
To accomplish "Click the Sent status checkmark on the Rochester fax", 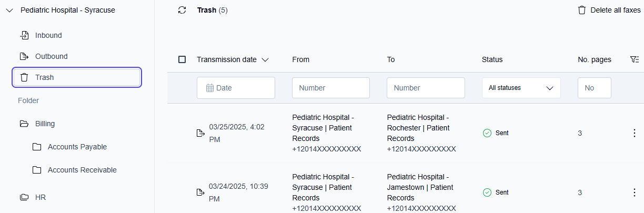I will point(487,133).
